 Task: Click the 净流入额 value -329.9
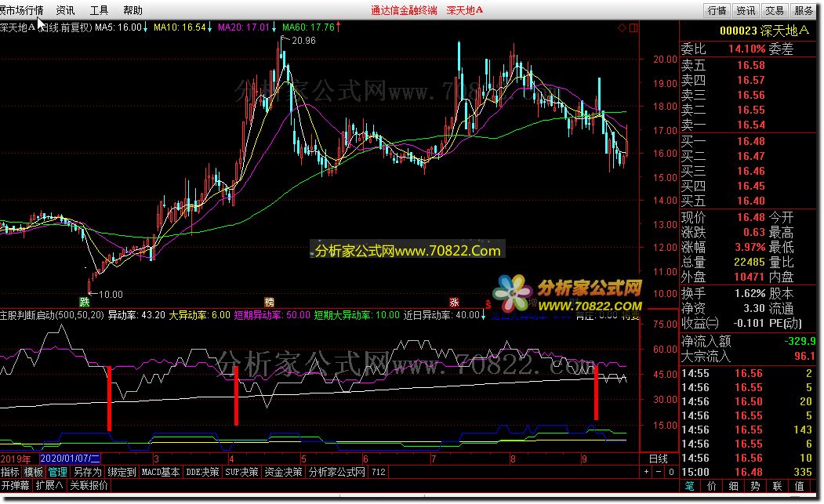tap(799, 341)
